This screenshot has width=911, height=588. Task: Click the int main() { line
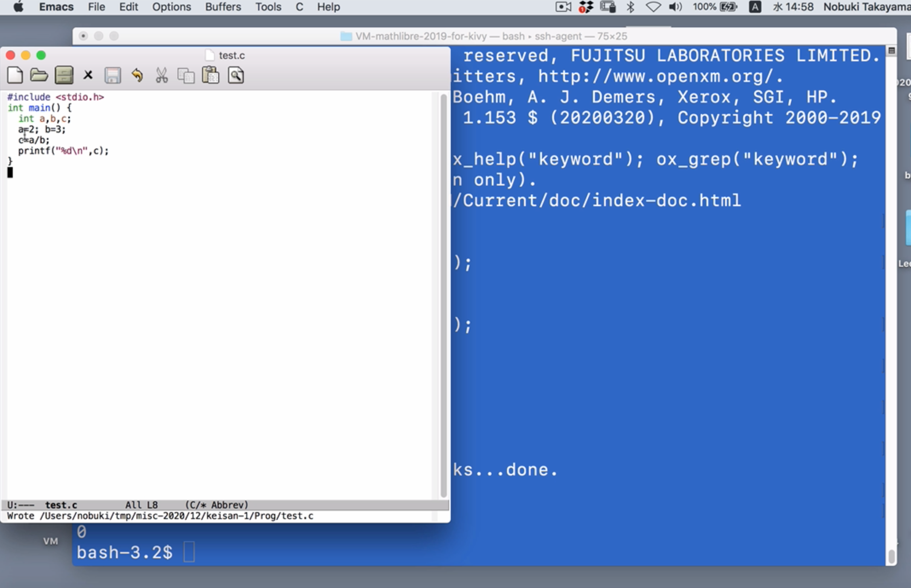click(x=40, y=108)
